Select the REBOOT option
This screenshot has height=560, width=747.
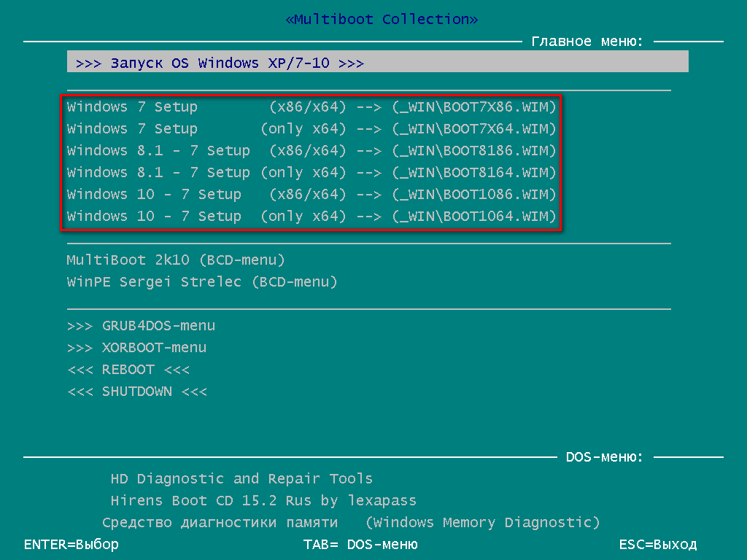pos(128,370)
